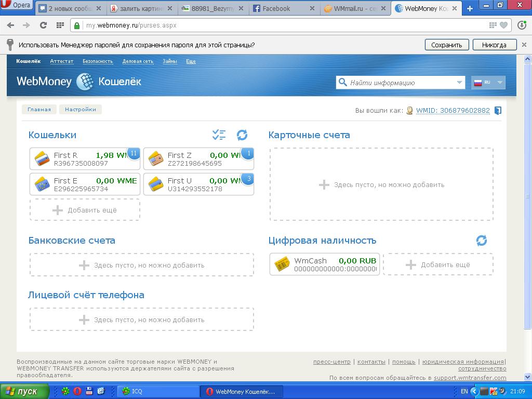Open the First U wallet icon
532x399 pixels.
click(156, 184)
